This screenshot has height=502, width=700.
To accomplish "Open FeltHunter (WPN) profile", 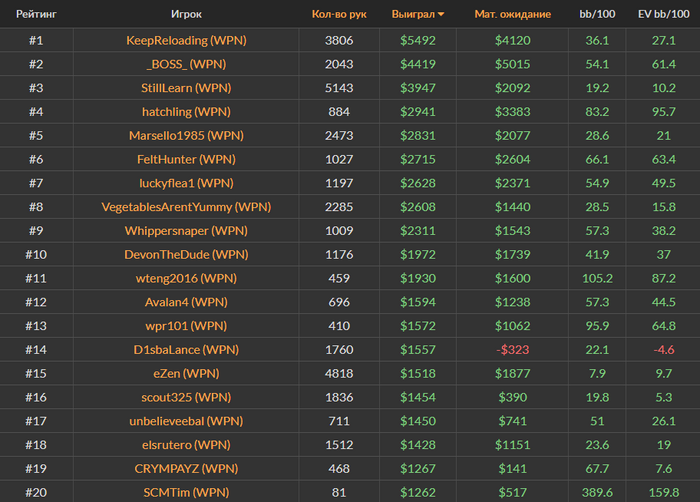I will (186, 159).
